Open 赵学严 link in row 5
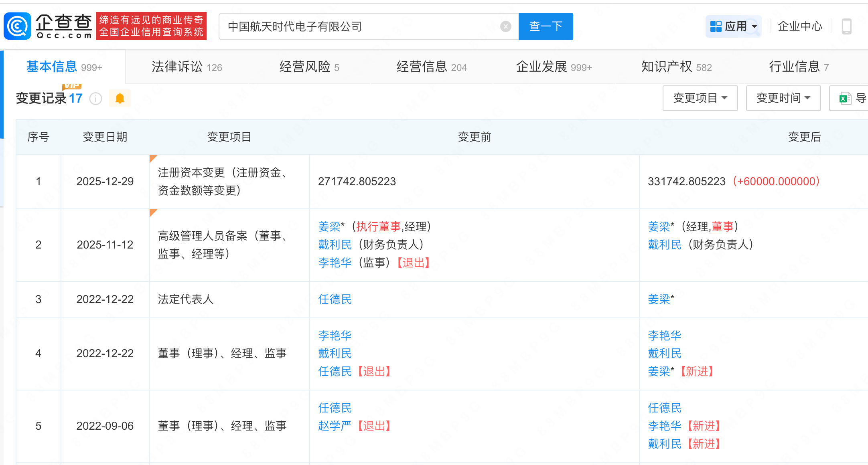 335,426
